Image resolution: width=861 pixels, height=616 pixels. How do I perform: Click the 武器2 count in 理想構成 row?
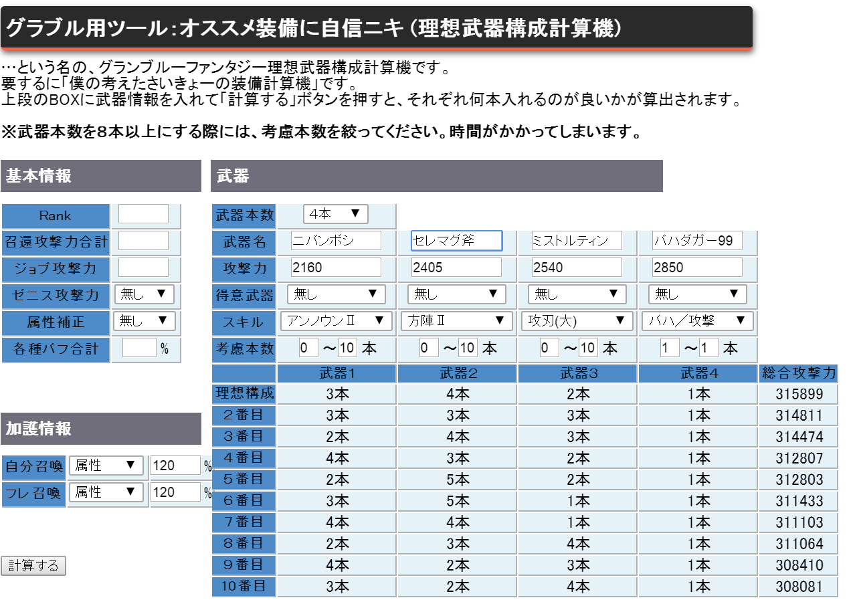458,395
